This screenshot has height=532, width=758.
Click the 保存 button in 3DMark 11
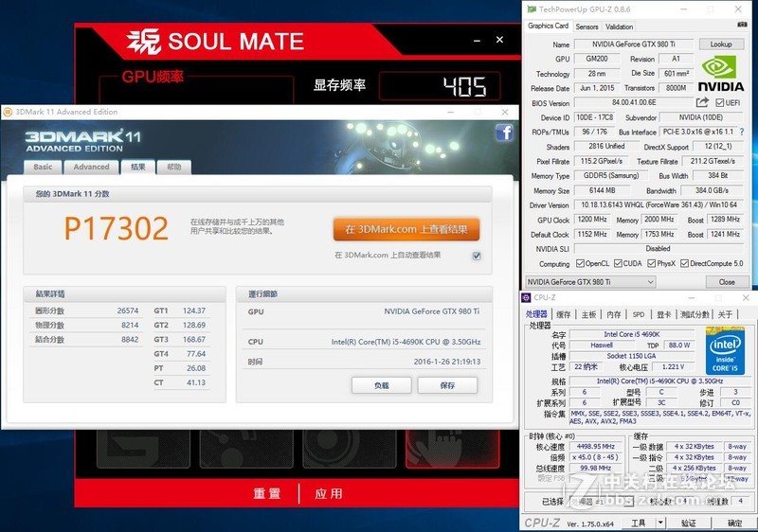tap(447, 385)
